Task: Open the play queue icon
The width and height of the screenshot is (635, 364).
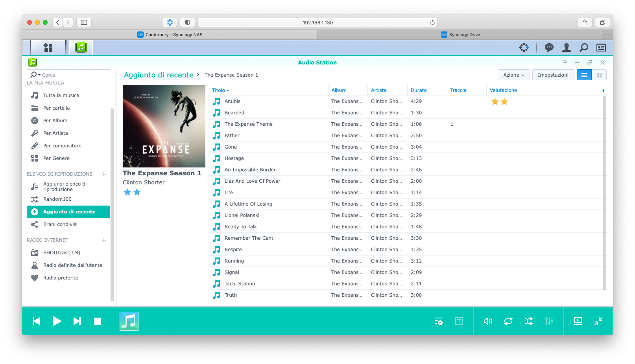Action: (439, 321)
